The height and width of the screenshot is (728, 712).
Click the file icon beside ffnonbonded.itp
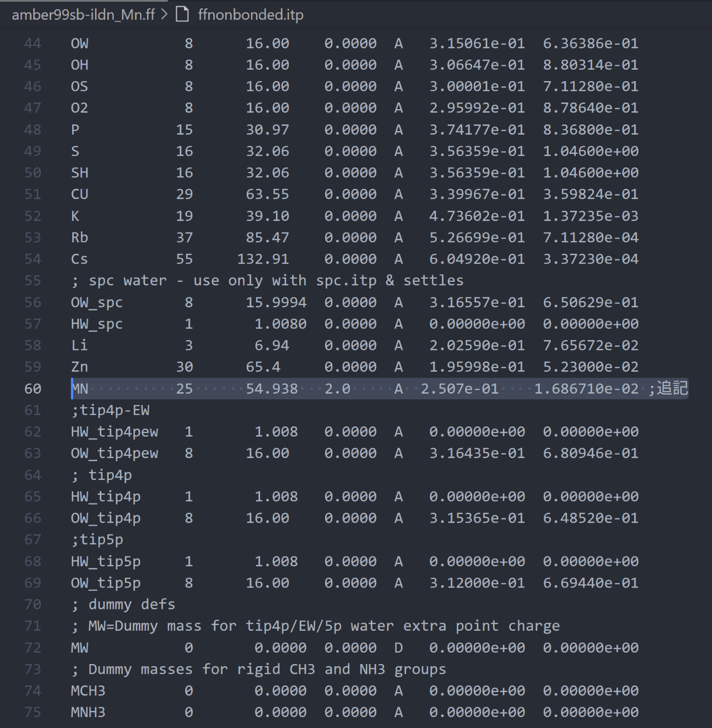pyautogui.click(x=182, y=14)
